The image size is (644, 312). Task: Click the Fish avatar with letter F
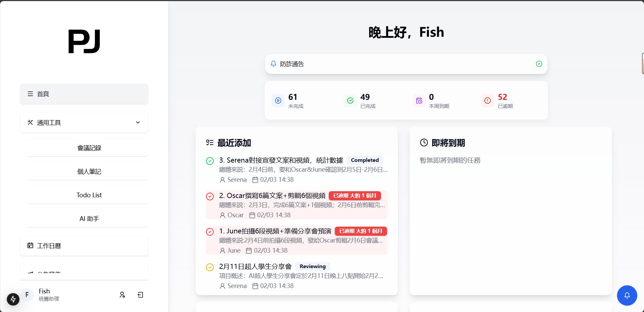tap(27, 295)
